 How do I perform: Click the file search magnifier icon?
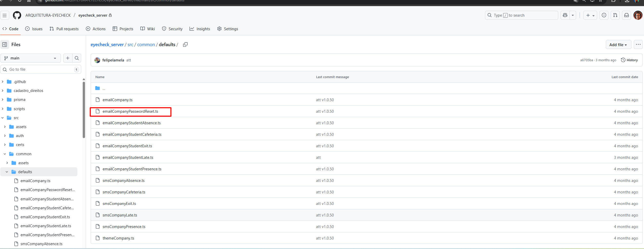tap(77, 58)
